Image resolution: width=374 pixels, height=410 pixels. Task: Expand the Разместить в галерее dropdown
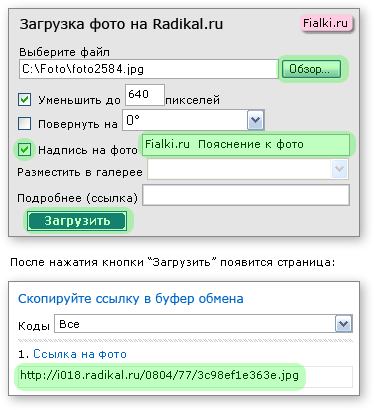[x=248, y=169]
